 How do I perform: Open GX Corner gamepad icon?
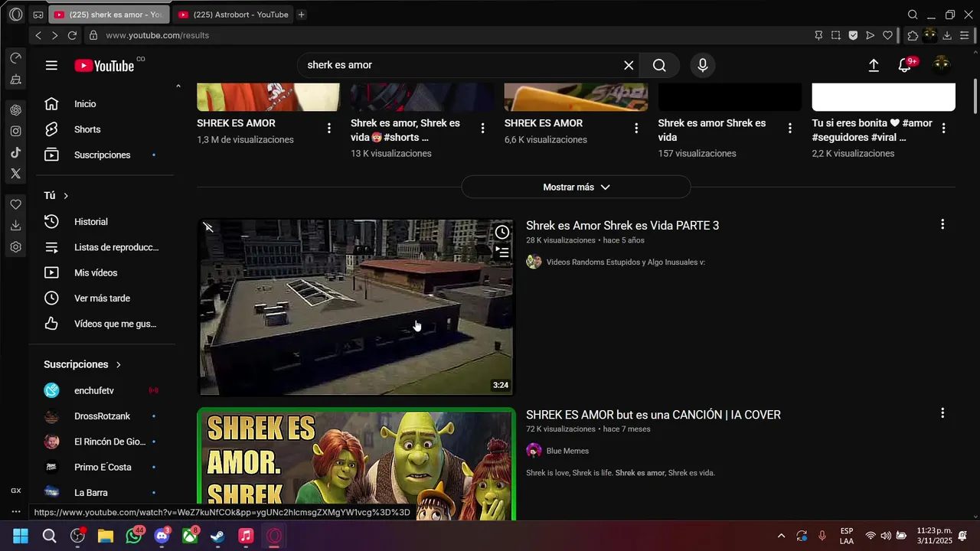pyautogui.click(x=38, y=15)
